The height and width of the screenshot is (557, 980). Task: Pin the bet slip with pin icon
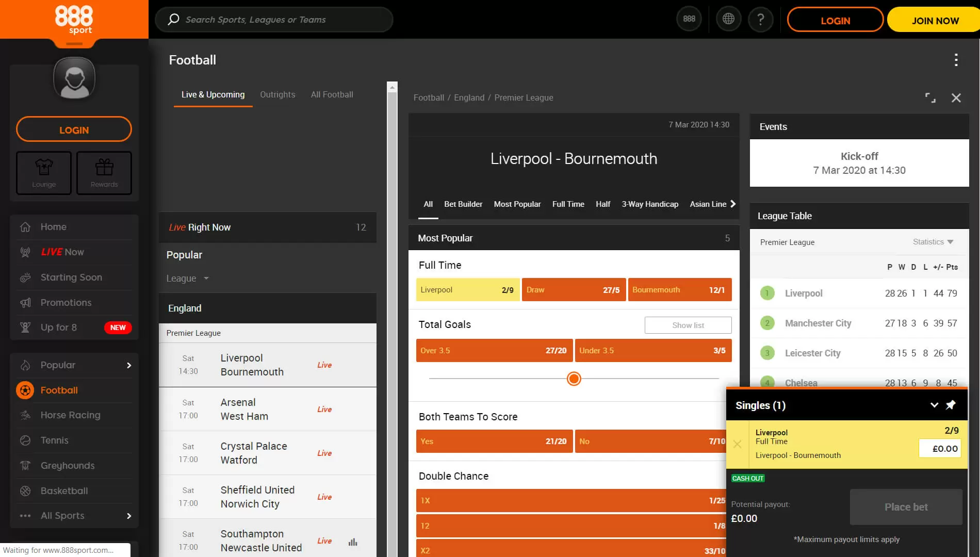coord(951,405)
